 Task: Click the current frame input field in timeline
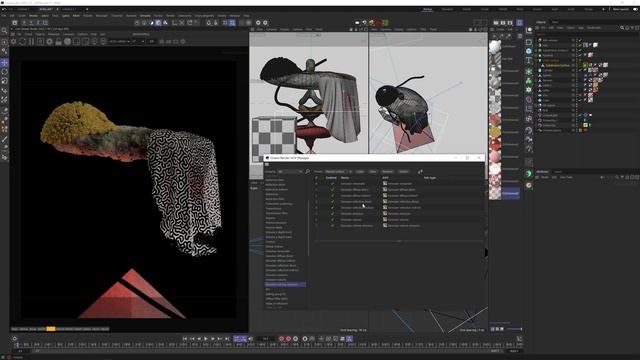pos(266,339)
